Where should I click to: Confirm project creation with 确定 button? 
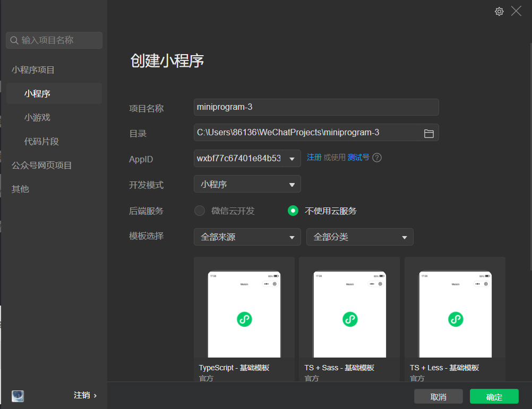point(494,396)
